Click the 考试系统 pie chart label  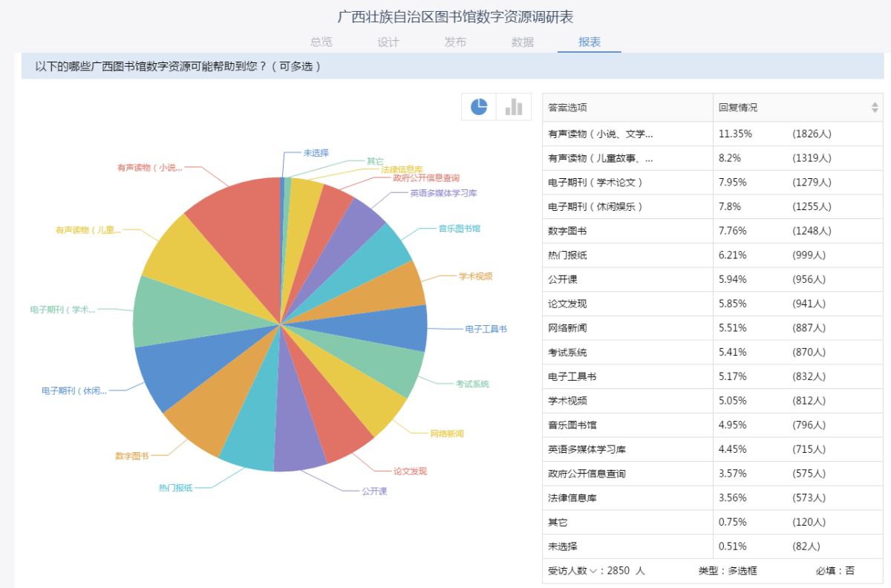pos(472,384)
